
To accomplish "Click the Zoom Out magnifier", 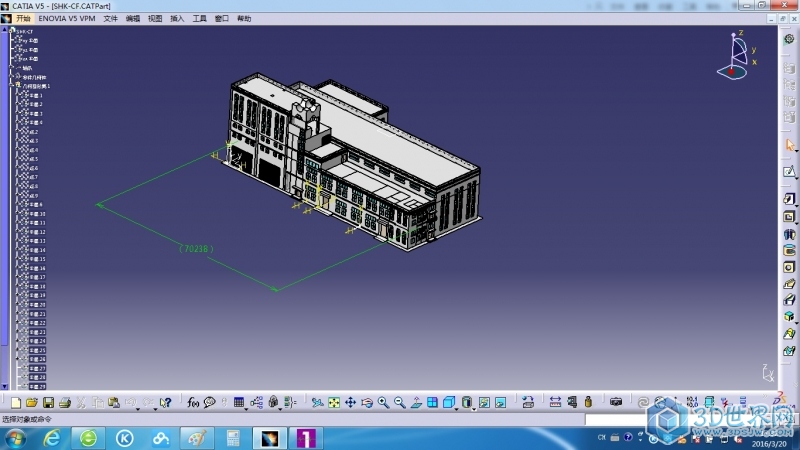I will (399, 403).
